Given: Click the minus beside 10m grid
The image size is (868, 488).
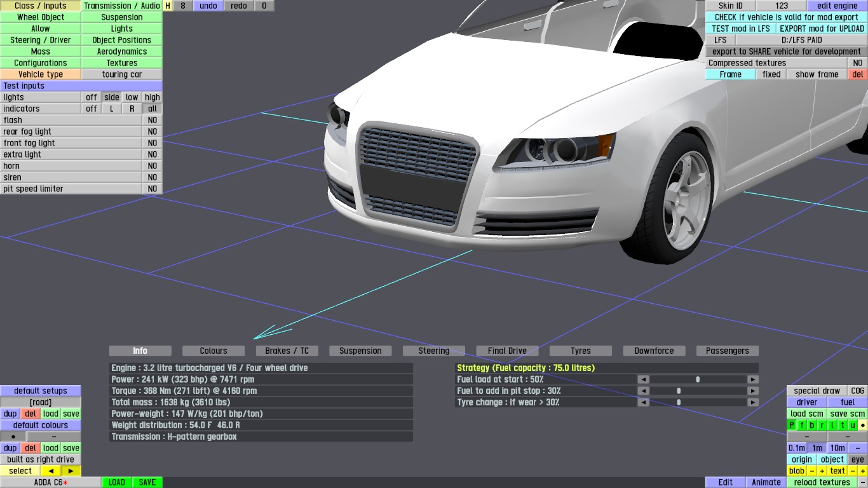Looking at the screenshot, I should click(858, 448).
